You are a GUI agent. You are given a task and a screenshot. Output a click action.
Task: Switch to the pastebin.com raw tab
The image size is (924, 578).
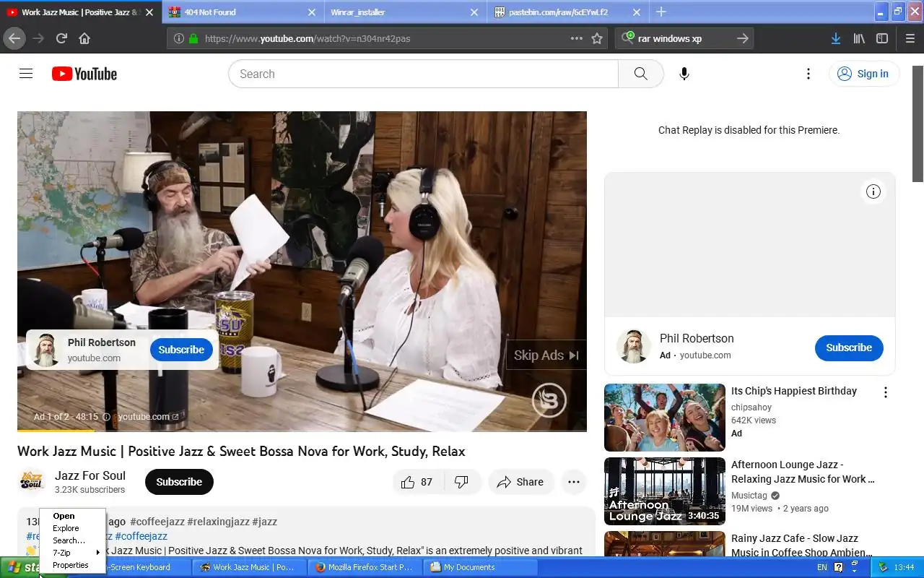point(567,12)
